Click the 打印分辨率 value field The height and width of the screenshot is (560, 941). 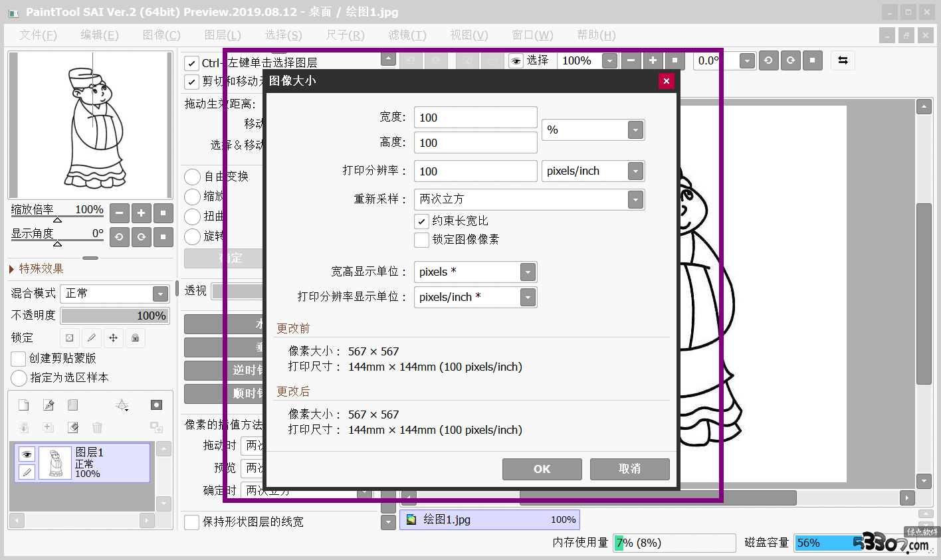[475, 171]
